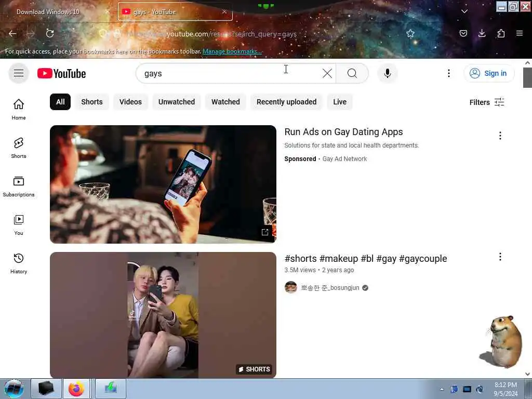Click the green arrow taskbar application icon
Screen dimensions: 532x399
pos(111,389)
